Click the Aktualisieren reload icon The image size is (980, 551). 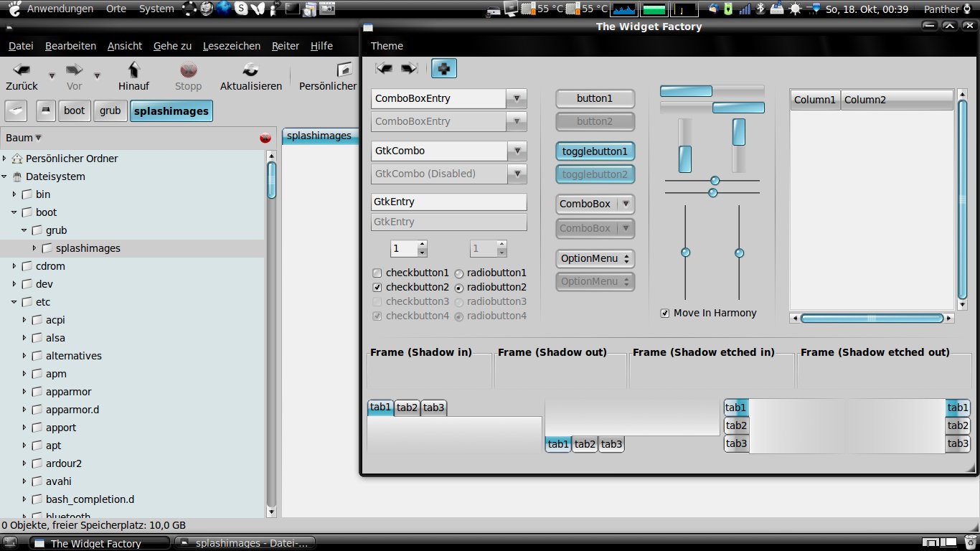250,70
